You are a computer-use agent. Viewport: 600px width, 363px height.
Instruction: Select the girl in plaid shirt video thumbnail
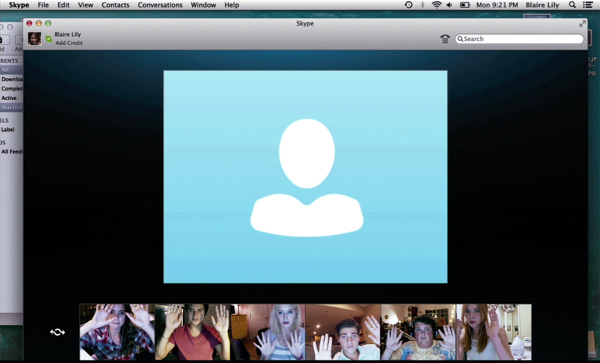point(117,332)
